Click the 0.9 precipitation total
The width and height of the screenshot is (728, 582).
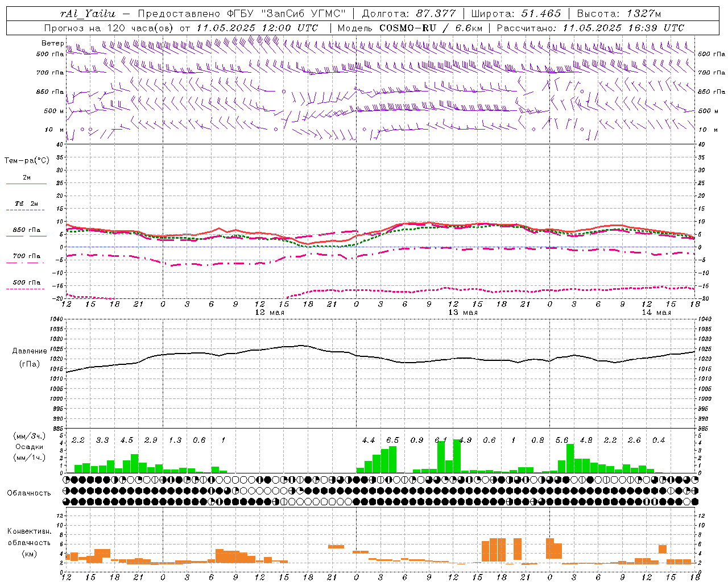[417, 440]
